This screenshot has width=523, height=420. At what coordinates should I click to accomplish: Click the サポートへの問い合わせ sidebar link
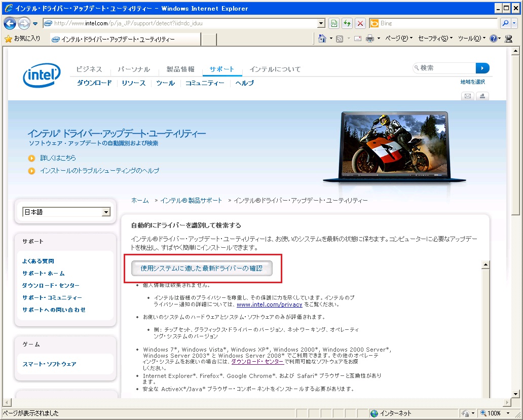coord(54,310)
